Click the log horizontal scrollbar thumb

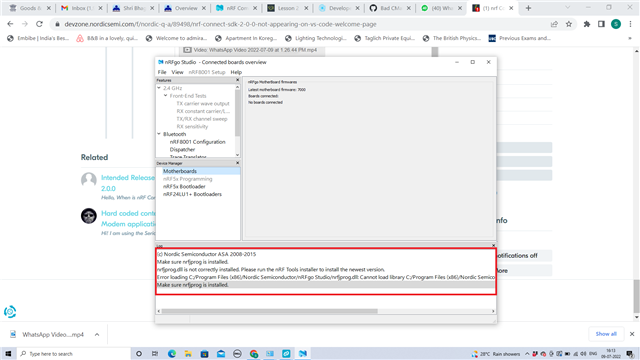point(269,311)
